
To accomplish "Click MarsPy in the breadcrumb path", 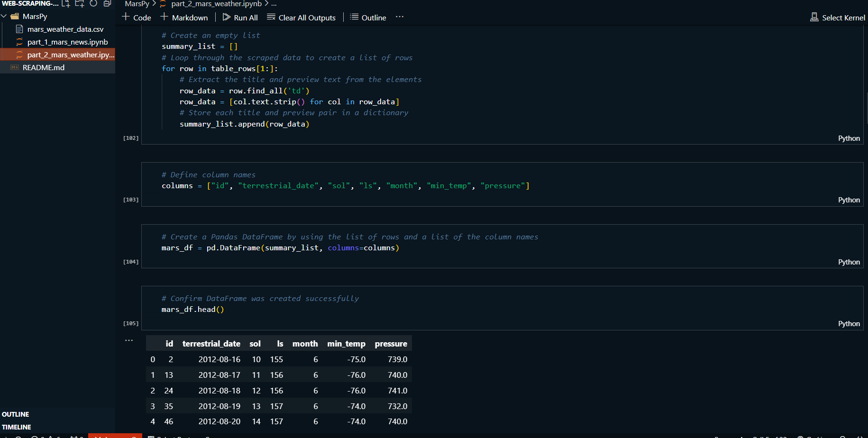I will (x=137, y=4).
